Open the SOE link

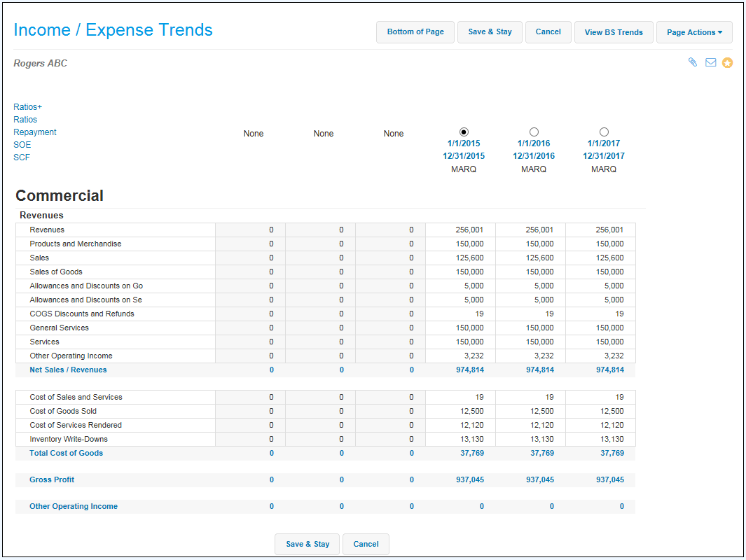coord(22,144)
